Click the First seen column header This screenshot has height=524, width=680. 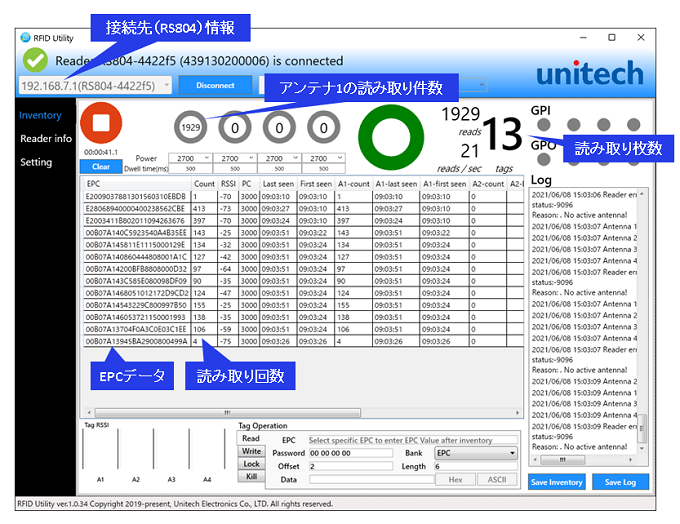[x=316, y=184]
